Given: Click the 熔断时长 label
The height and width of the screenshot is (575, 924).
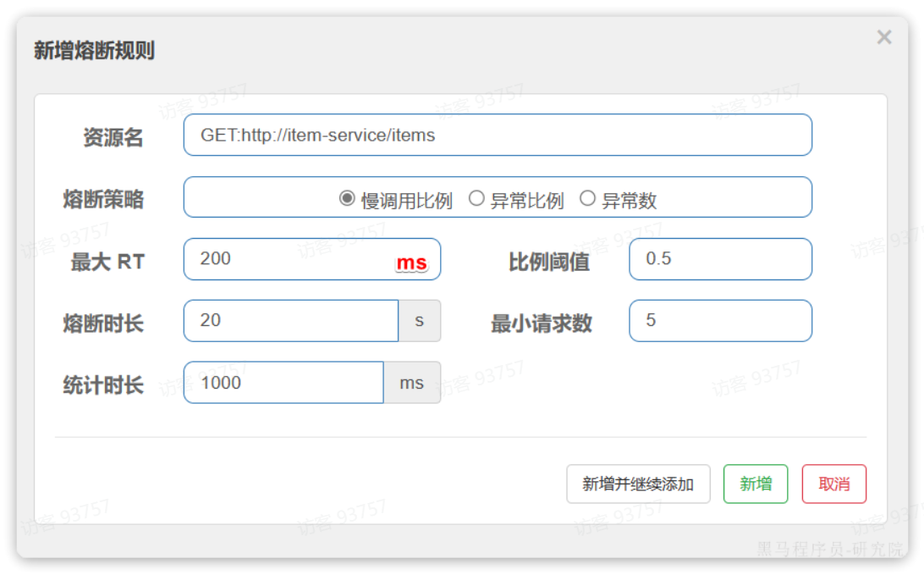Looking at the screenshot, I should point(104,323).
